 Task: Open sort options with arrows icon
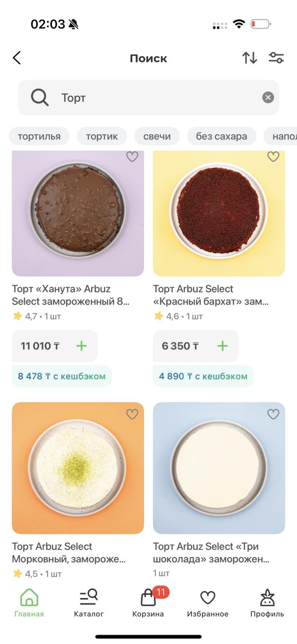pyautogui.click(x=249, y=58)
